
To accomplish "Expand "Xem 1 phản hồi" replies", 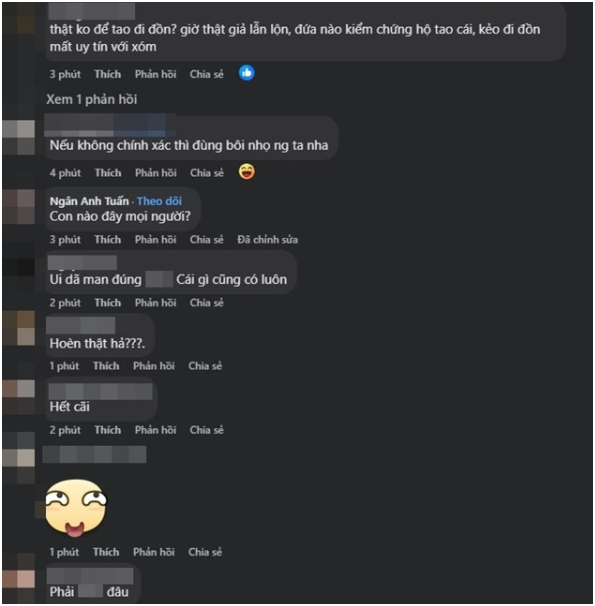I will [92, 99].
